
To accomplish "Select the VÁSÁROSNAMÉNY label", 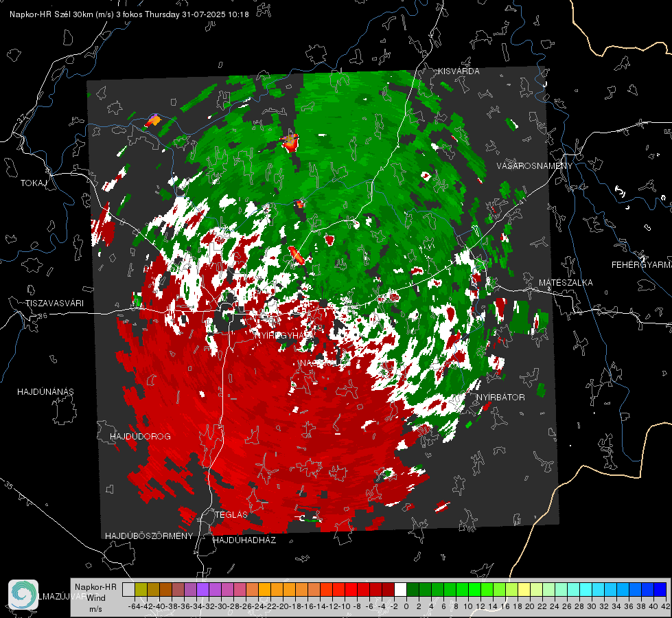I will 535,166.
